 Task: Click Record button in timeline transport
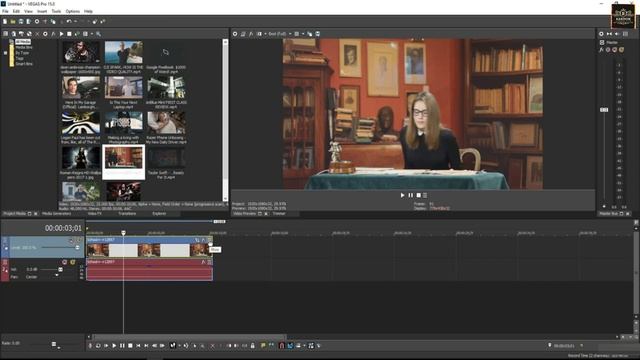coord(90,346)
